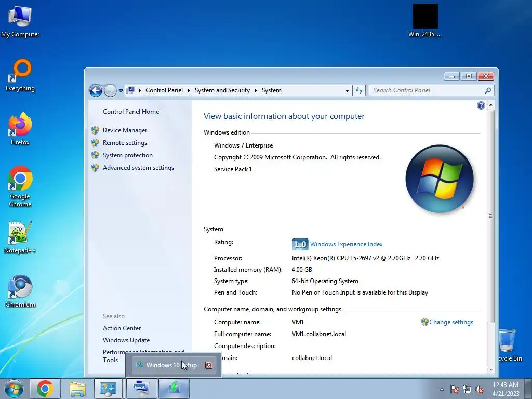Open Control Panel Home link
The width and height of the screenshot is (532, 399).
click(131, 112)
